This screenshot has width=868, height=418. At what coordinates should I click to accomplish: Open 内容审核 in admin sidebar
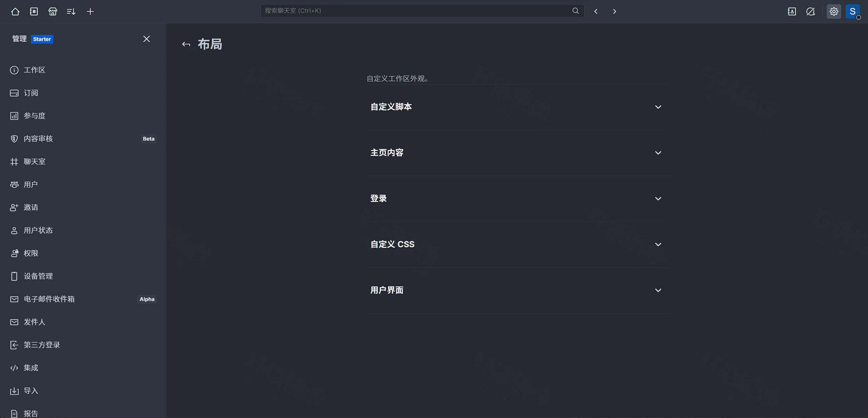(x=83, y=139)
